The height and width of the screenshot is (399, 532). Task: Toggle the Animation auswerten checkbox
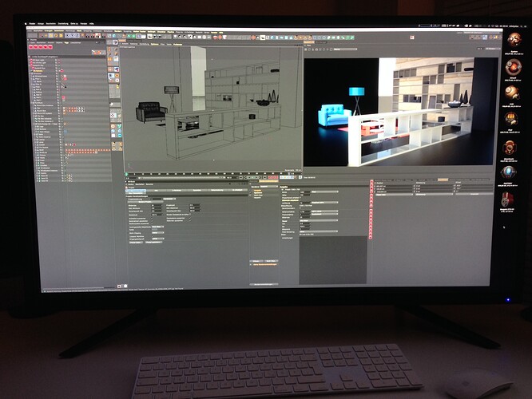152,219
